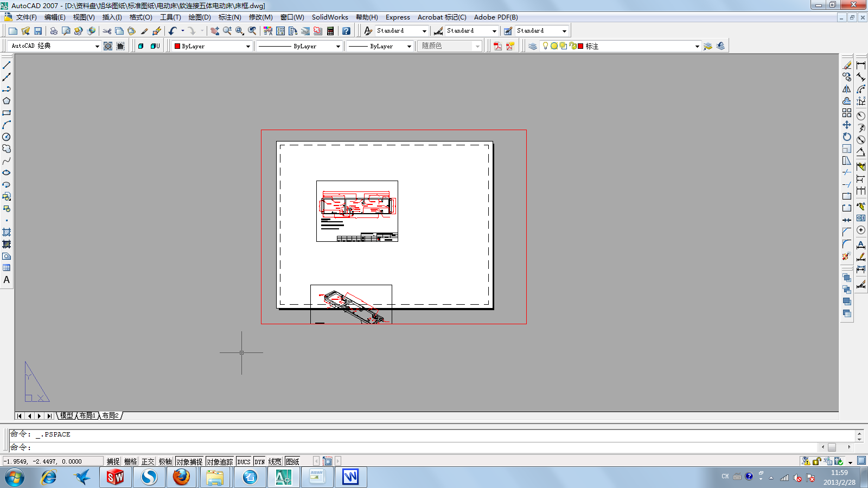Undo the last action with the Undo arrow
This screenshot has height=488, width=868.
tap(173, 31)
